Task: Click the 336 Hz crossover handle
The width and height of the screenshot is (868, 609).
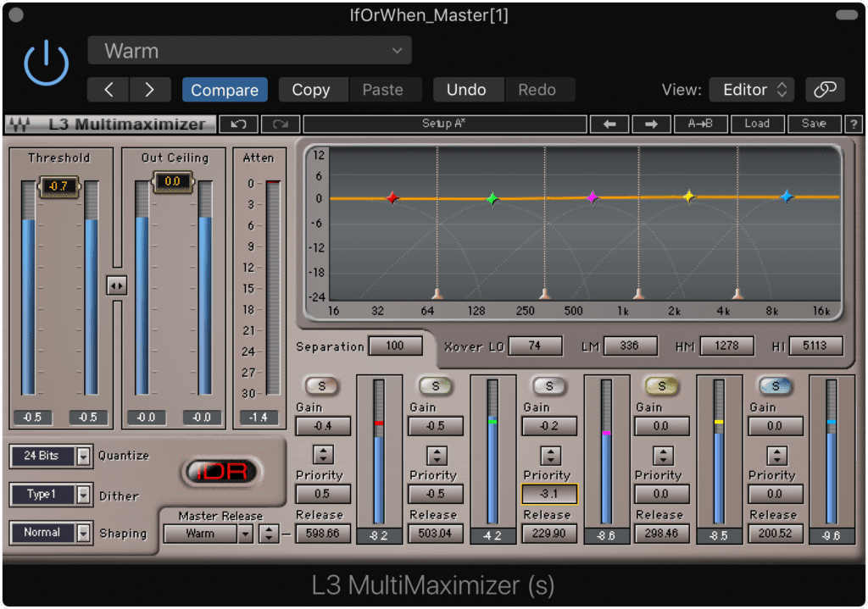Action: click(x=545, y=293)
